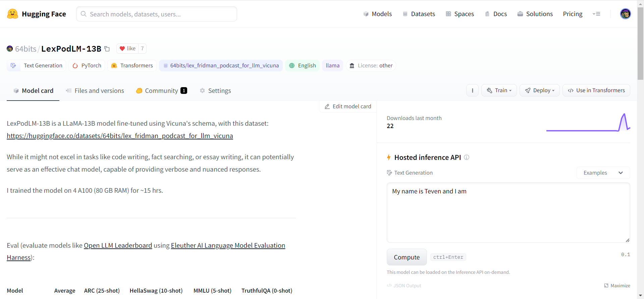644x299 pixels.
Task: Click the Models cube nav icon
Action: (x=366, y=14)
